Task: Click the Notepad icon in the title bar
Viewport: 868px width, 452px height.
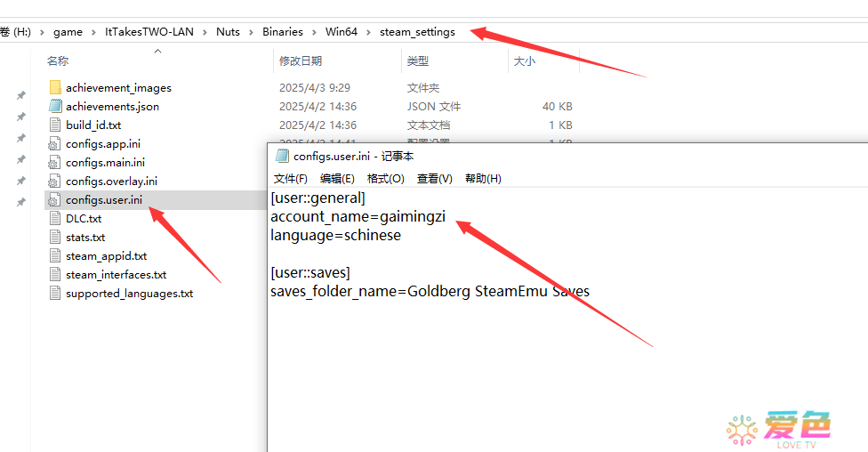Action: click(282, 157)
